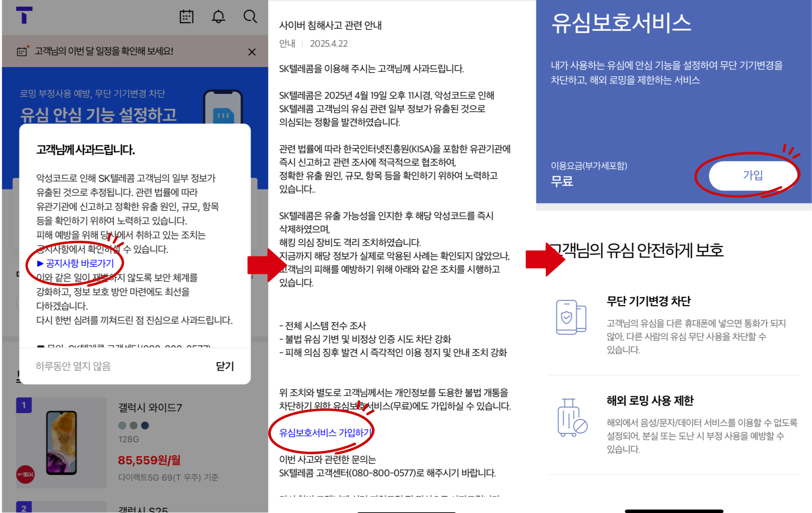Tap the phone shield icon for 무단 기기변경 차단

click(571, 317)
